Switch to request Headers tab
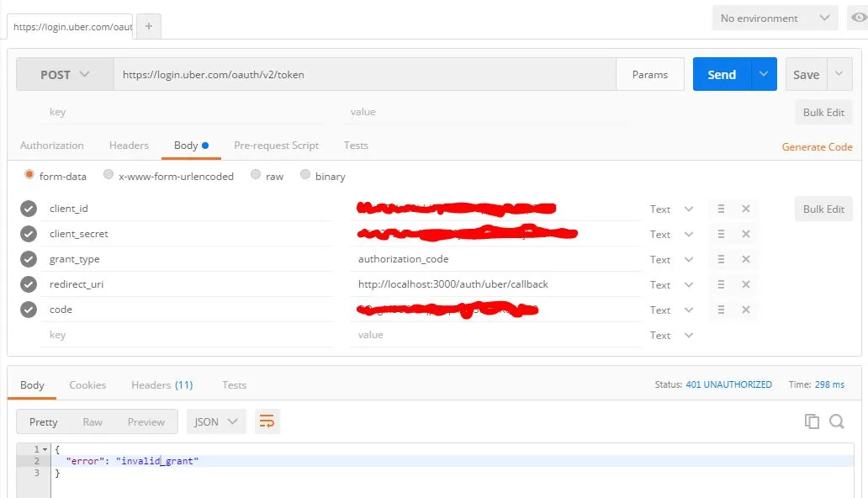The image size is (868, 498). click(129, 146)
